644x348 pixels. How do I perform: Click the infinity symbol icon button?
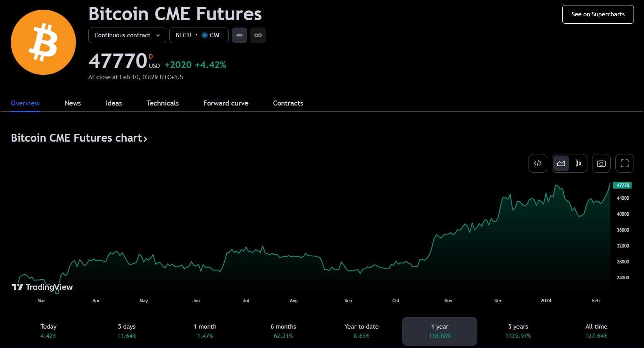[258, 35]
